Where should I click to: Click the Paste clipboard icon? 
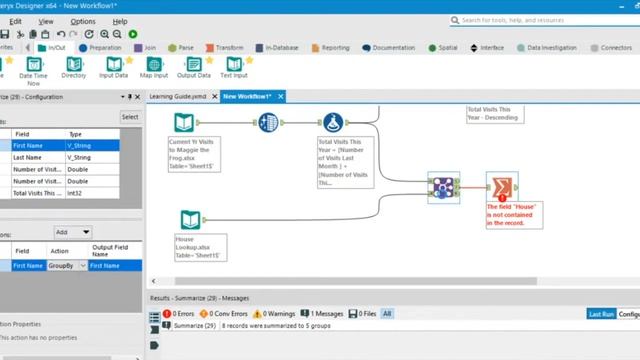[46, 34]
